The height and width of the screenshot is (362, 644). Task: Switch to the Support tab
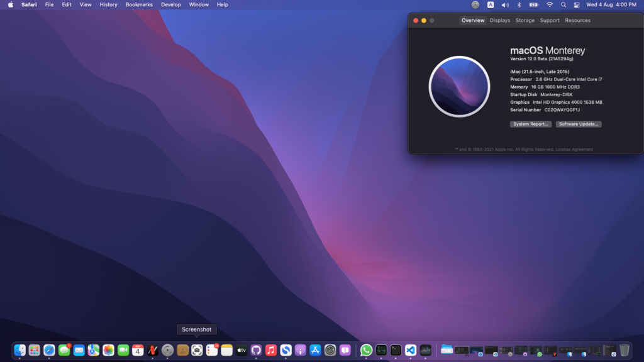[x=550, y=20]
